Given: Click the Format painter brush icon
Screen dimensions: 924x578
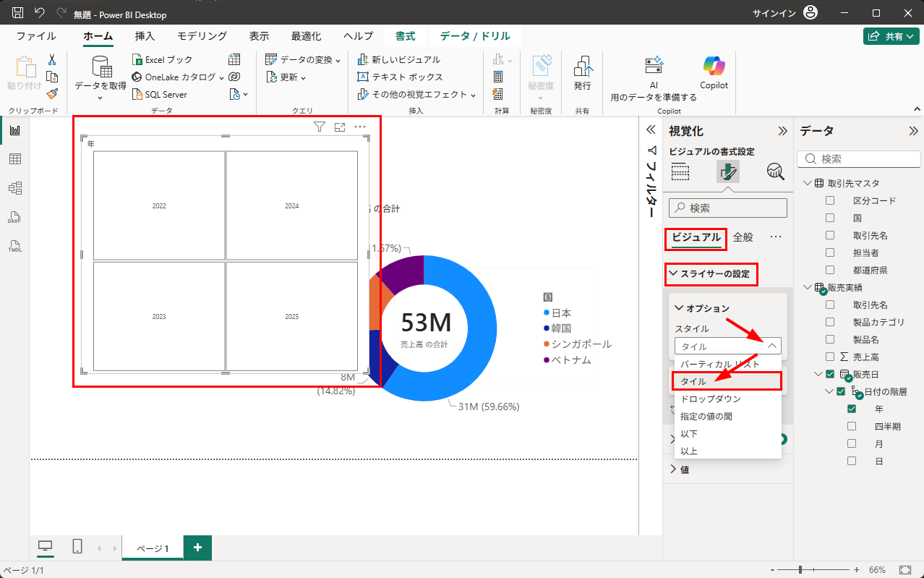Looking at the screenshot, I should (x=52, y=94).
